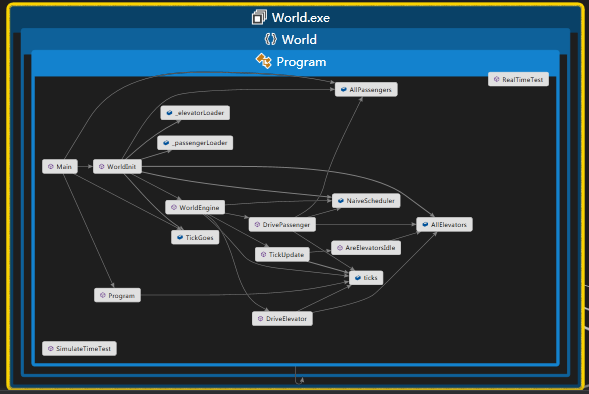
Task: Click the _passengerLoader field icon
Action: (166, 143)
